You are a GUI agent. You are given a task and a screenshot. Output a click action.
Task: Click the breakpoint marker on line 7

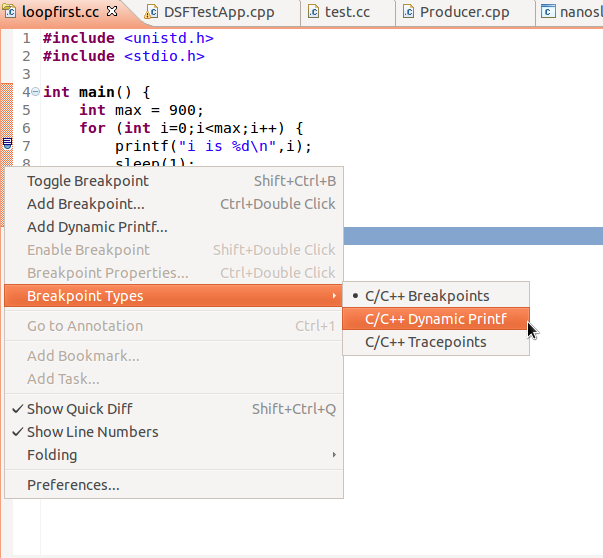[7, 143]
